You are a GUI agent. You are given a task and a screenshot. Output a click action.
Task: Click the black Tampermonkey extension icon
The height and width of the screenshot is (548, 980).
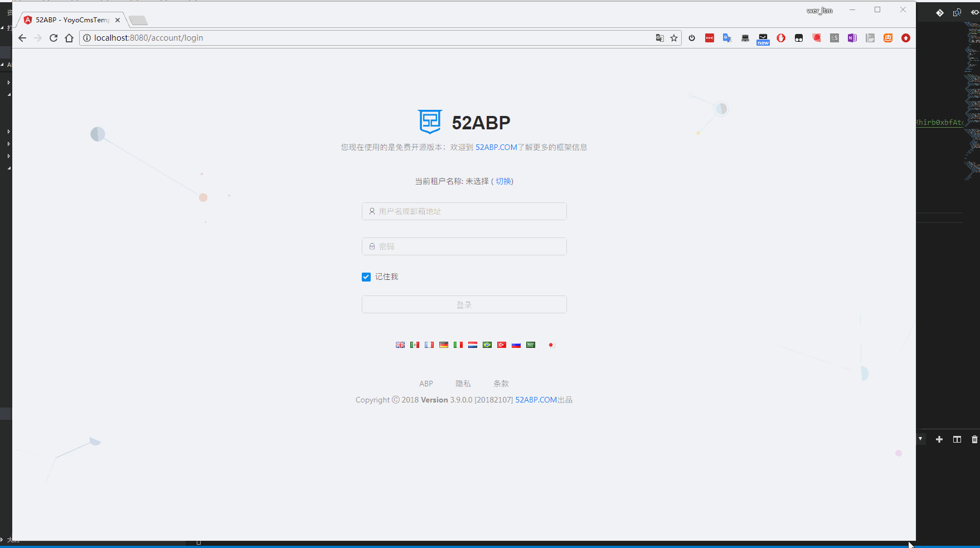coord(799,38)
